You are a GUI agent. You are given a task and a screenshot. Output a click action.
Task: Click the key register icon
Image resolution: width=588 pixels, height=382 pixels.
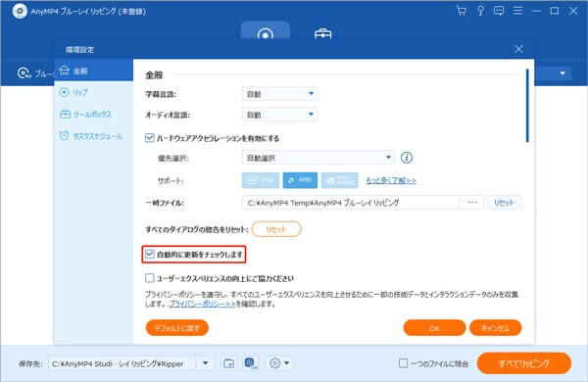[x=480, y=11]
